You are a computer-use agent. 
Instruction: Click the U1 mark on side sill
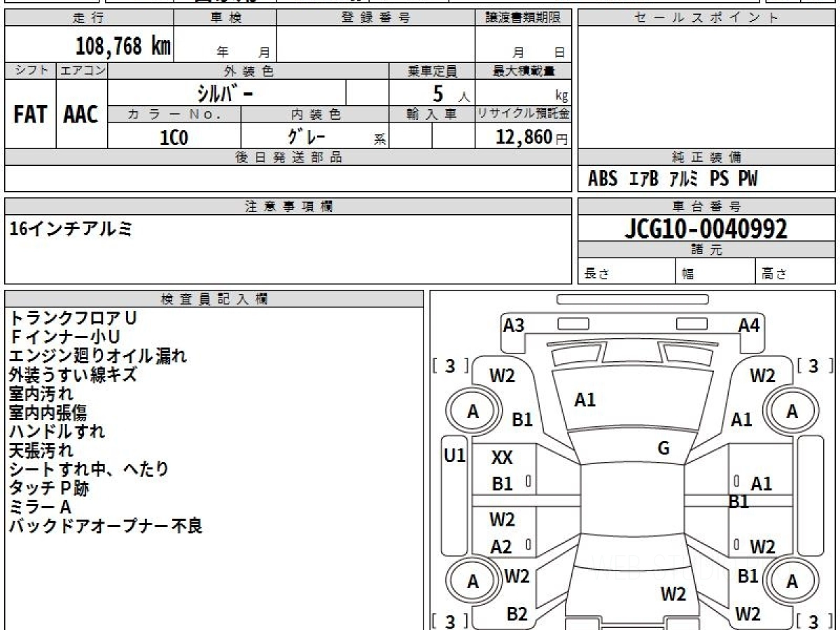coord(455,456)
